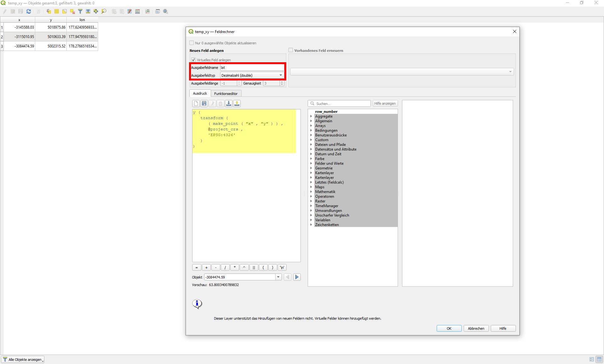
Task: Toggle 'Nur 0 ausgewählte Objekte aktualisieren' checkbox
Action: click(x=192, y=43)
